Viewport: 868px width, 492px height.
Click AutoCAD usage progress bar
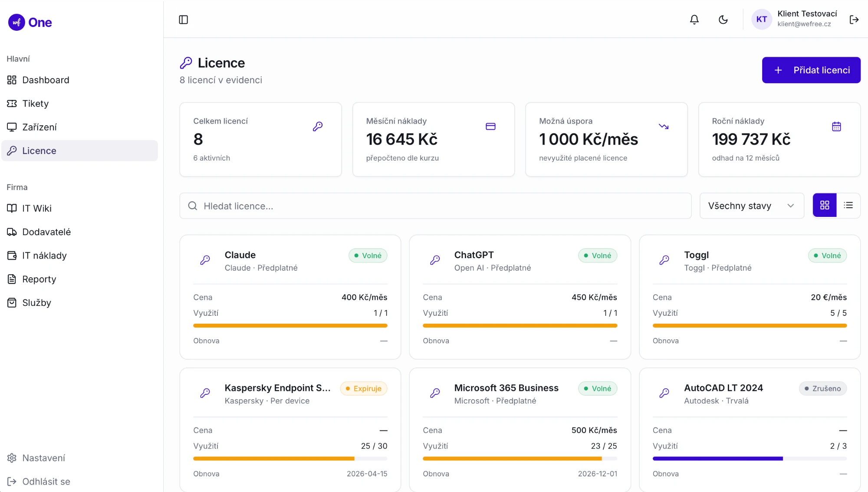click(x=750, y=458)
